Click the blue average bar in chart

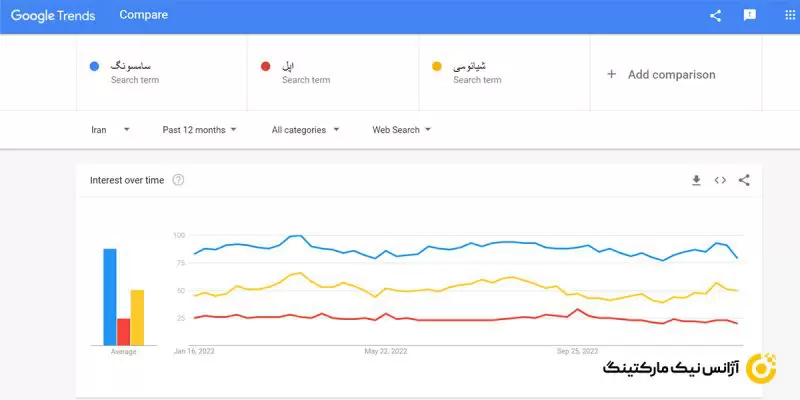110,295
